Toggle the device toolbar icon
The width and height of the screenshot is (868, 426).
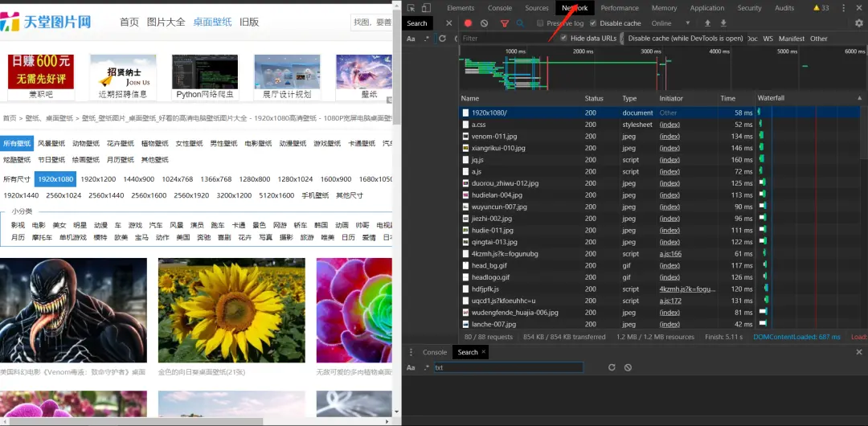pyautogui.click(x=426, y=8)
